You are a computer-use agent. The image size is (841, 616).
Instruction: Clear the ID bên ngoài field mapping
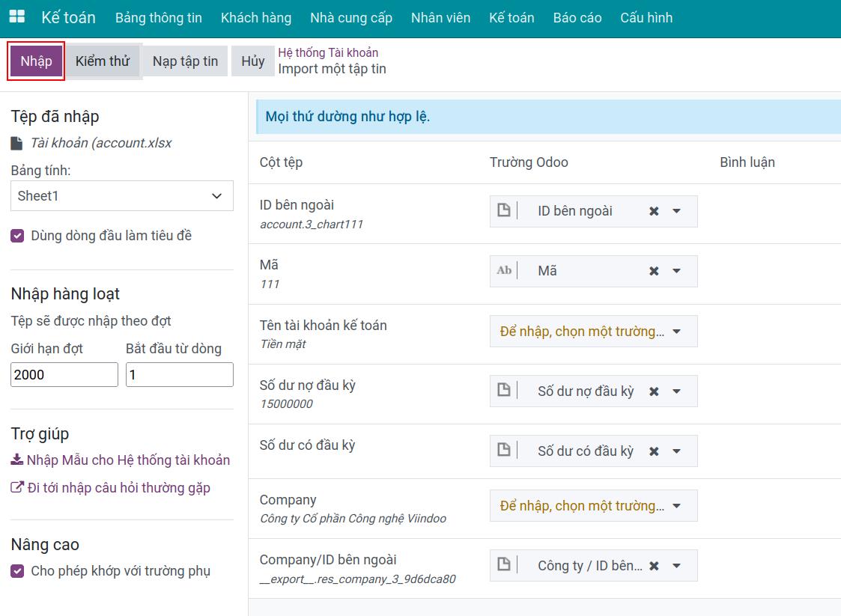pos(654,211)
